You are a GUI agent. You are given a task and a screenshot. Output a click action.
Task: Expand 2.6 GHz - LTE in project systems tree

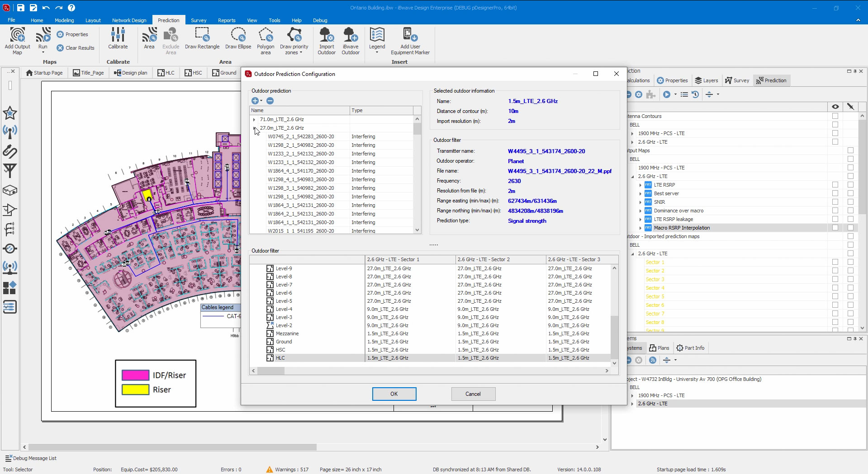(632, 404)
